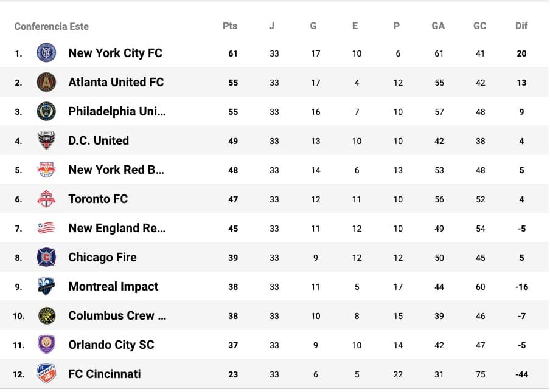
Task: Select the Conferencia Este heading
Action: click(51, 26)
